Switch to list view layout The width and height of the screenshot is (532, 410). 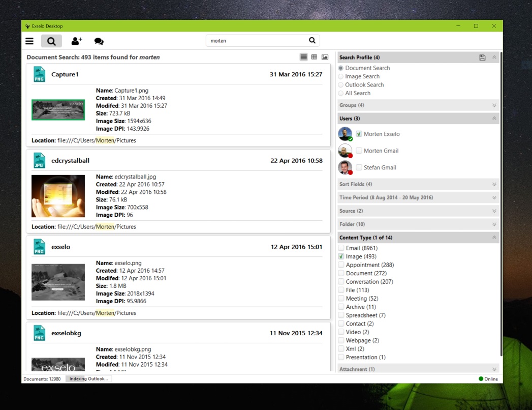coord(304,57)
